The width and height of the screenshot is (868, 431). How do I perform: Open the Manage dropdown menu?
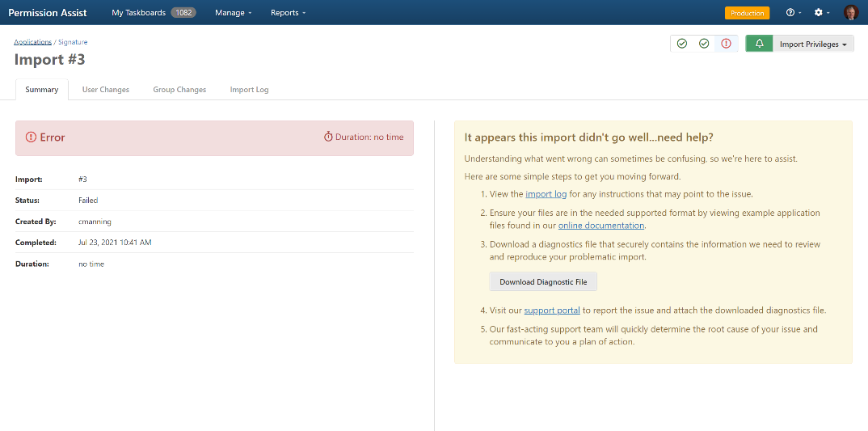pyautogui.click(x=234, y=13)
